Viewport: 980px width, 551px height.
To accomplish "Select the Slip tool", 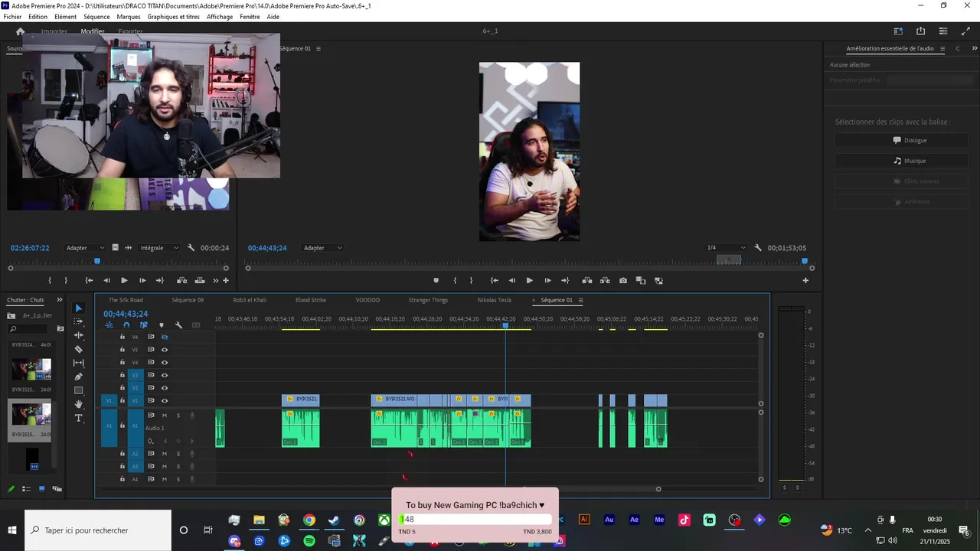I will point(78,363).
